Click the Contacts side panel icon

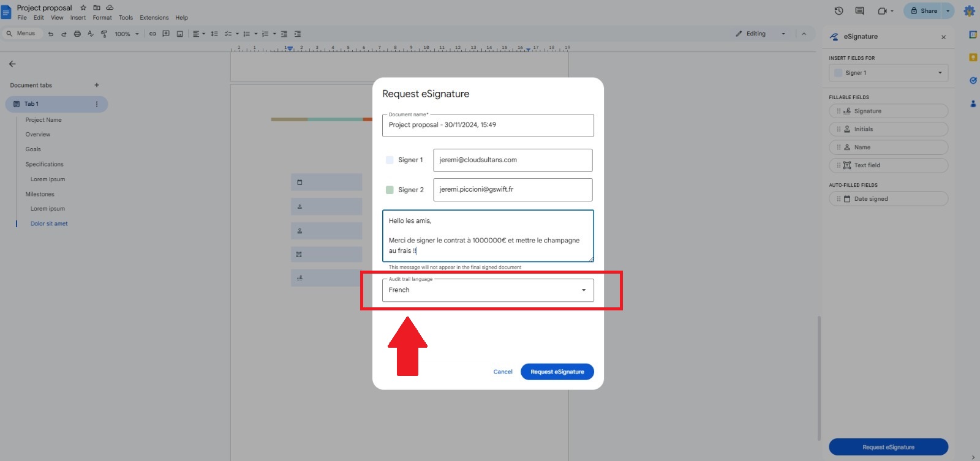[973, 103]
